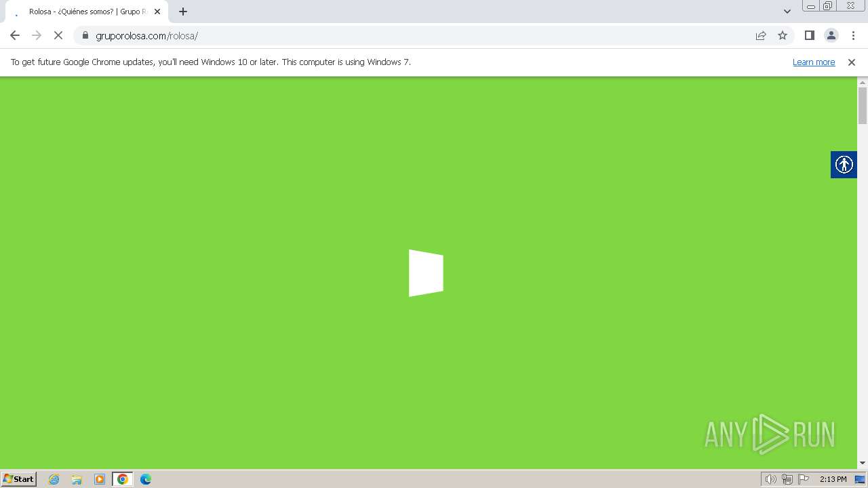
Task: Expand the tab search dropdown
Action: click(x=787, y=12)
